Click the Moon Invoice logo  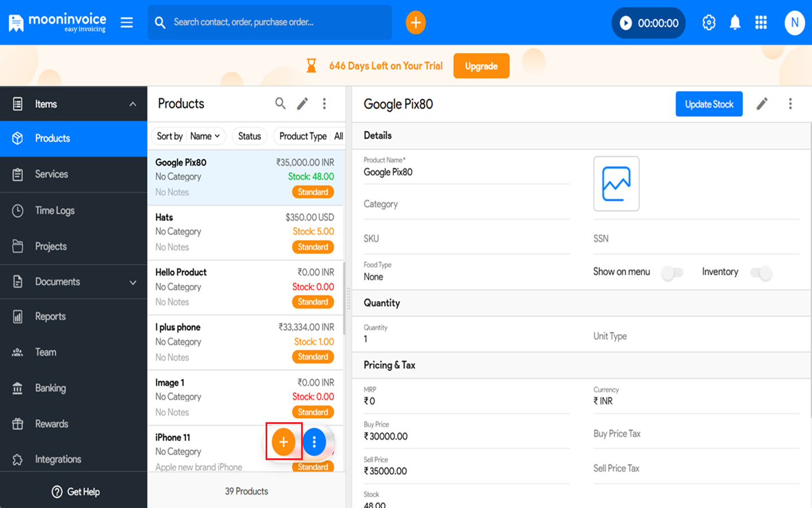coord(58,23)
